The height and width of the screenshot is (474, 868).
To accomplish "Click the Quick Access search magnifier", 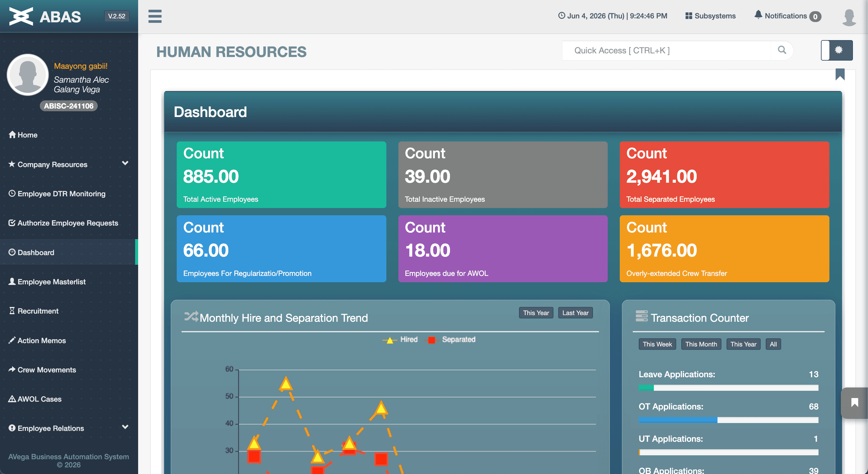I will (x=782, y=50).
